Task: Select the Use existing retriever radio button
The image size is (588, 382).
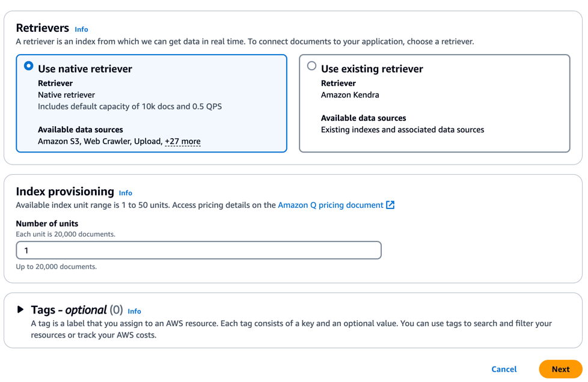Action: click(x=311, y=66)
